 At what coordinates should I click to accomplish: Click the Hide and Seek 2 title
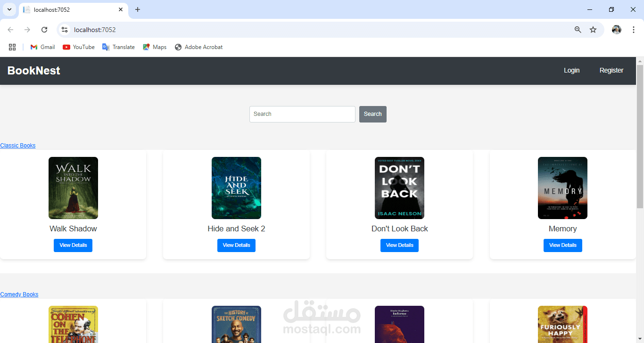pyautogui.click(x=236, y=229)
